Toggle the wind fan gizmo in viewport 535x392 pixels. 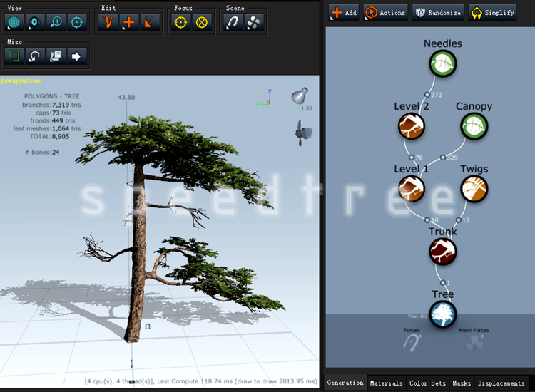pyautogui.click(x=302, y=131)
